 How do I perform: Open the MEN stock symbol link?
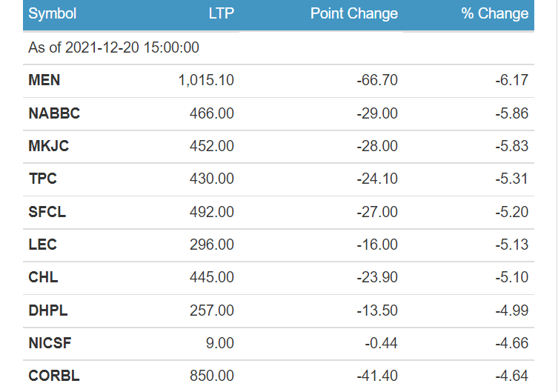(x=44, y=80)
